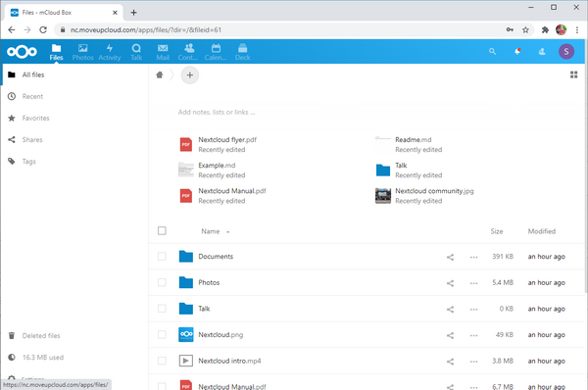Open the Activity app
588x390 pixels.
tap(110, 52)
